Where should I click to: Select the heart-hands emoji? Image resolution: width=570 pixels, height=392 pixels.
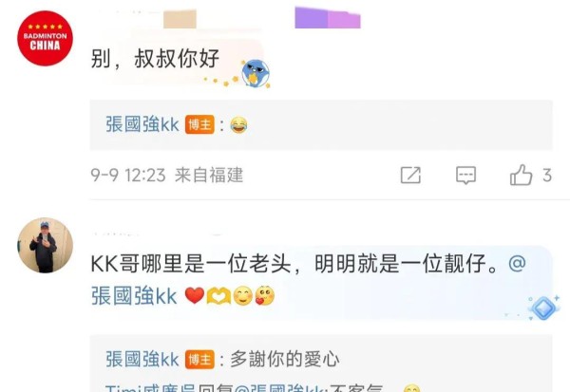point(218,295)
